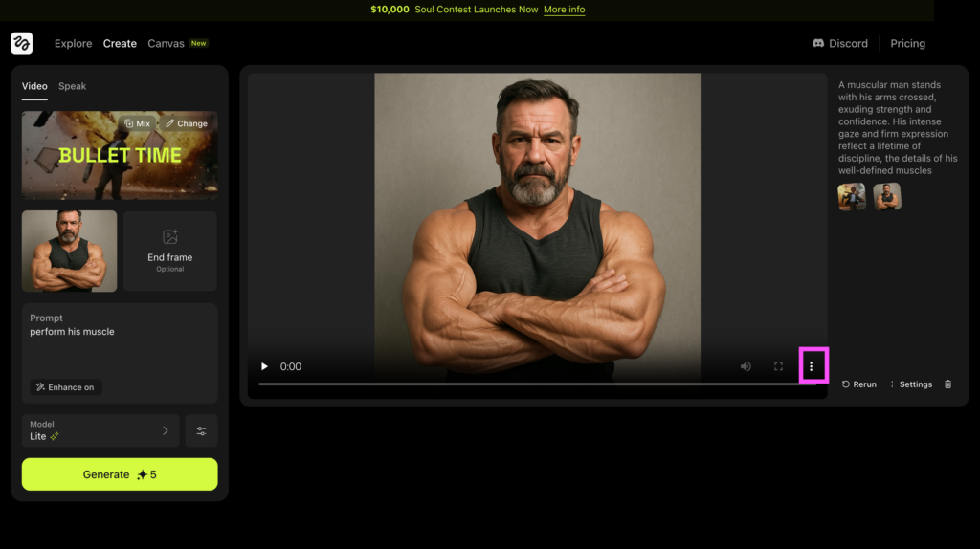980x549 pixels.
Task: Add an End frame image
Action: (170, 251)
